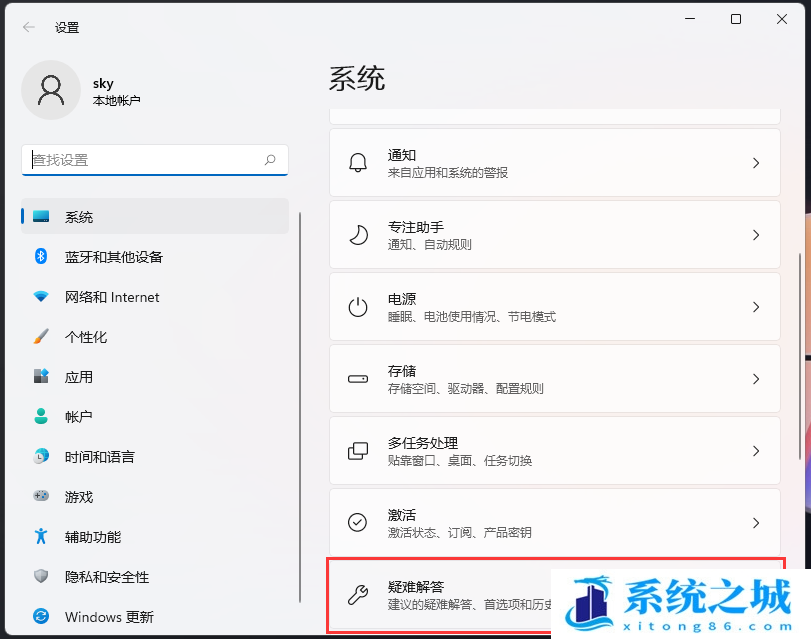Image resolution: width=811 pixels, height=639 pixels.
Task: Expand the 通知 row chevron
Action: pos(756,163)
